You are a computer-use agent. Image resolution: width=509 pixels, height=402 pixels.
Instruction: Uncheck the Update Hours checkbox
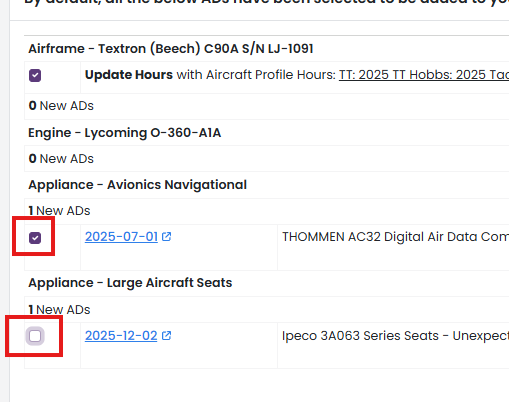[x=35, y=75]
